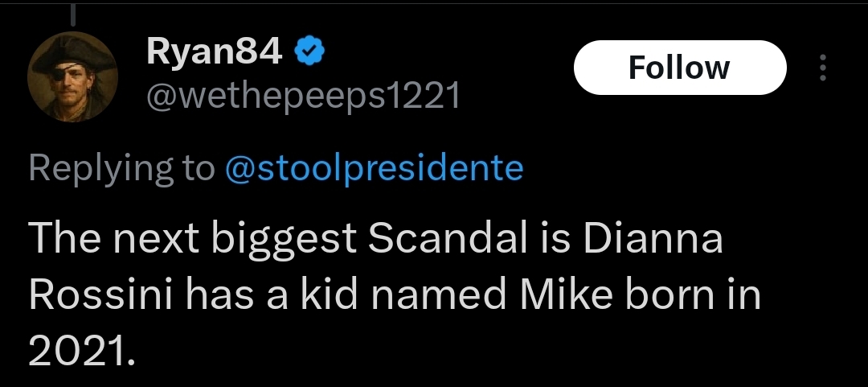
Task: Open the pirate avatar profile picture
Action: click(73, 77)
